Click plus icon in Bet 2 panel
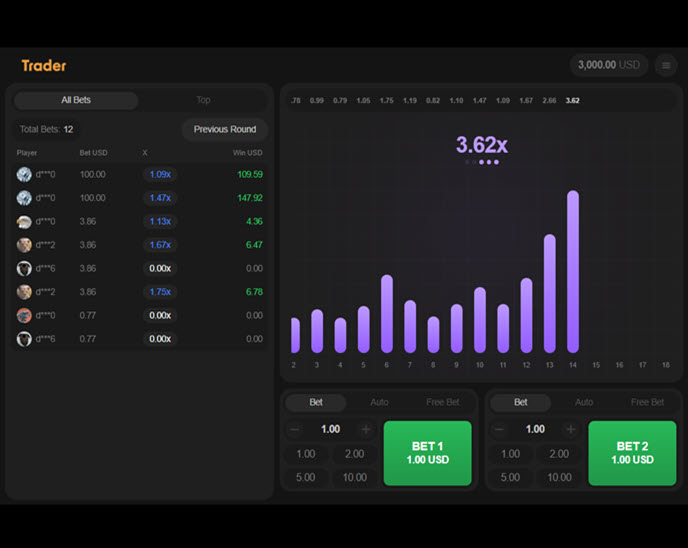 pyautogui.click(x=571, y=429)
